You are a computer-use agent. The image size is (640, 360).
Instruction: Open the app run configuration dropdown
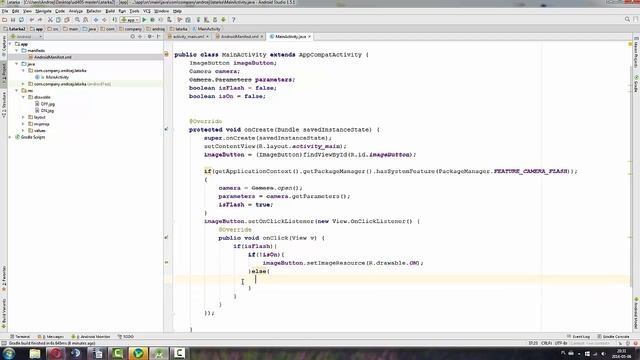(130, 20)
